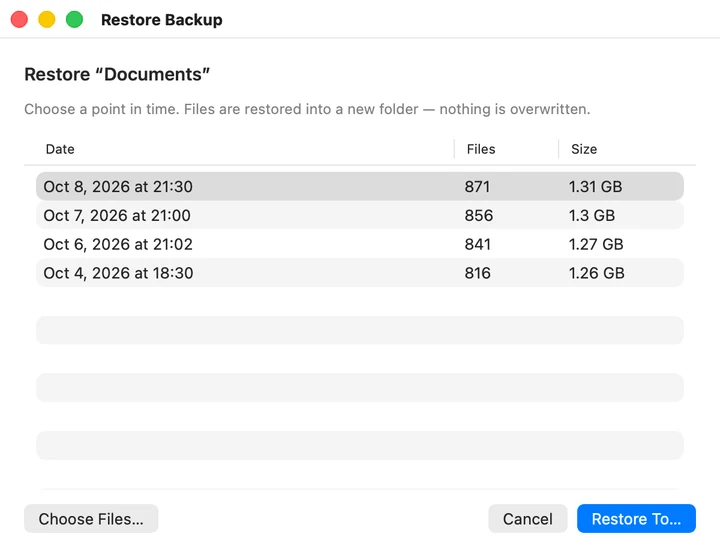Select backup Oct 4, 2026 at 18:30
Image resolution: width=720 pixels, height=557 pixels.
coord(360,273)
